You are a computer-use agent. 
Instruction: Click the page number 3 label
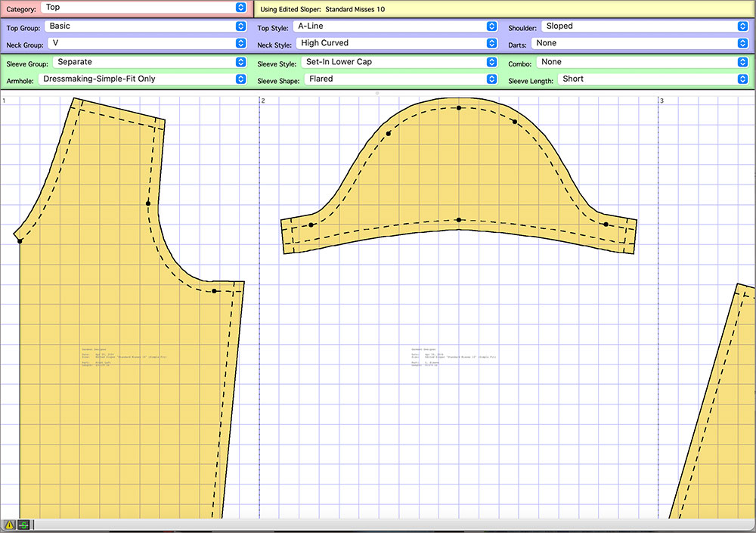tap(662, 101)
